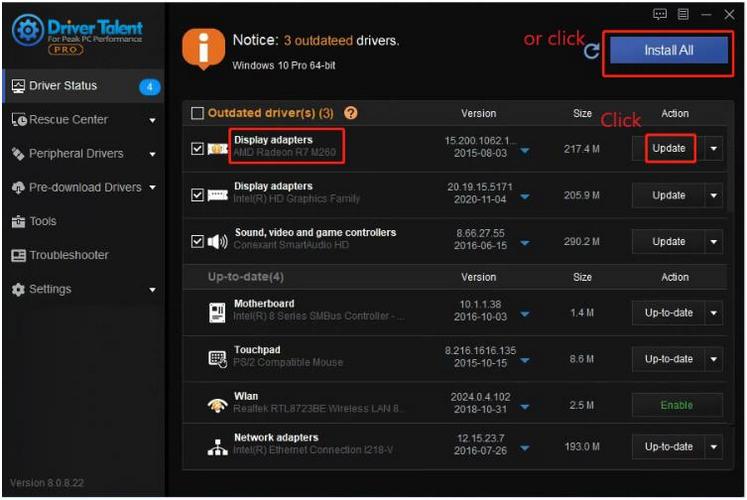Open version dropdown for Motherboard driver
The height and width of the screenshot is (500, 747).
(x=525, y=314)
